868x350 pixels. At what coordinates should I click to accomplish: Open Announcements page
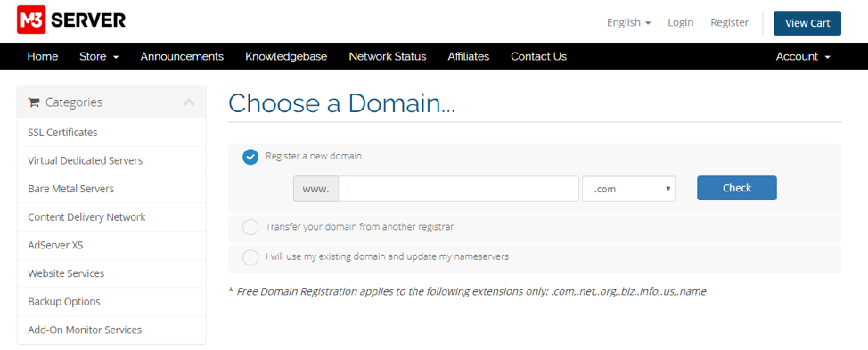point(182,56)
